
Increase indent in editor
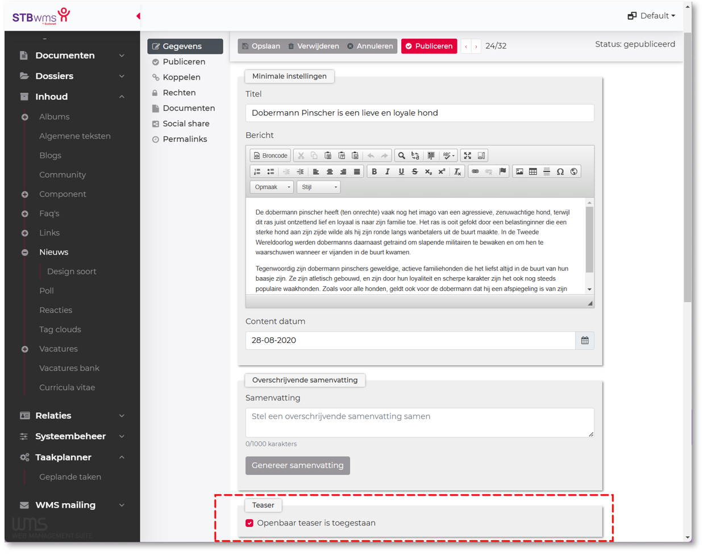coord(301,172)
